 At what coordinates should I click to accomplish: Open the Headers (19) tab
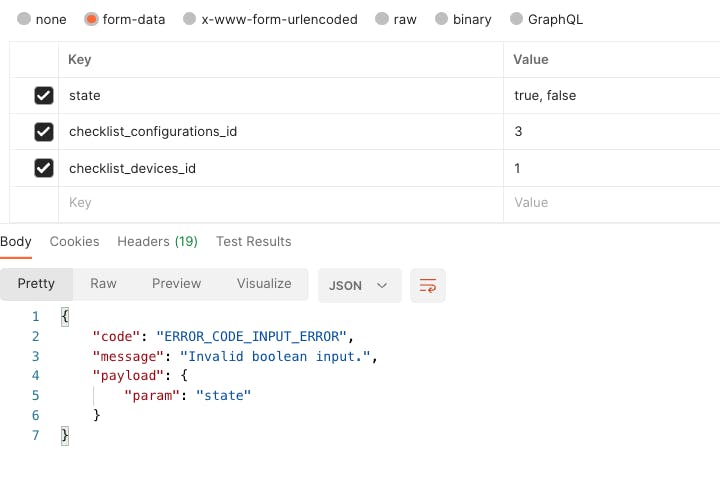point(157,241)
